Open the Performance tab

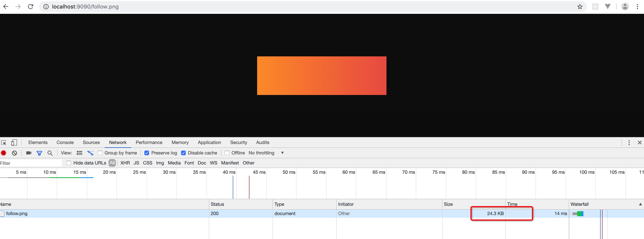[x=149, y=143]
